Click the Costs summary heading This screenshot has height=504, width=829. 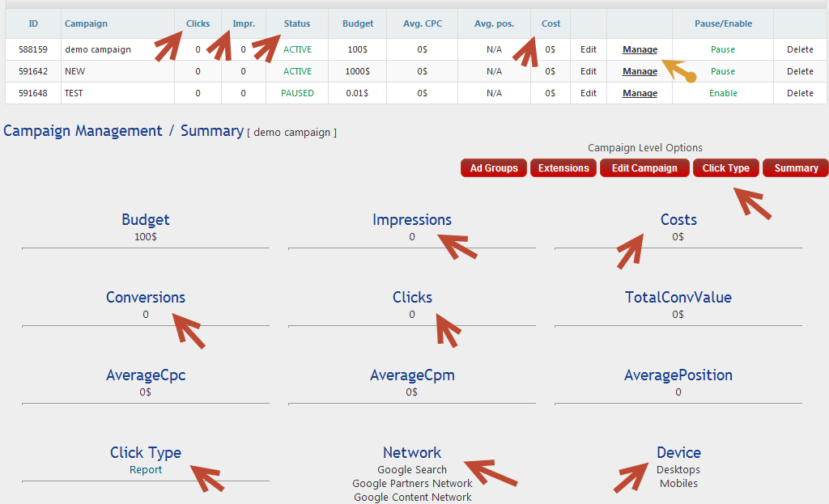click(x=678, y=220)
